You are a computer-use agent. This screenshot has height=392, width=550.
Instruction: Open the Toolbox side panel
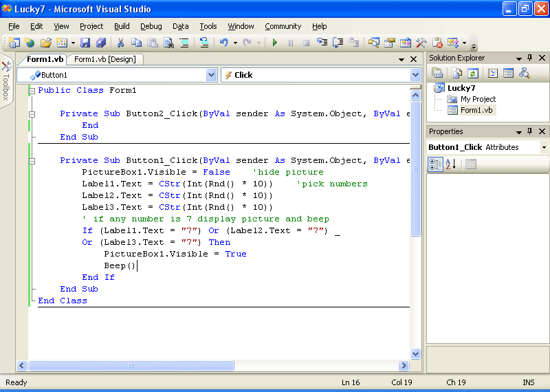(6, 83)
